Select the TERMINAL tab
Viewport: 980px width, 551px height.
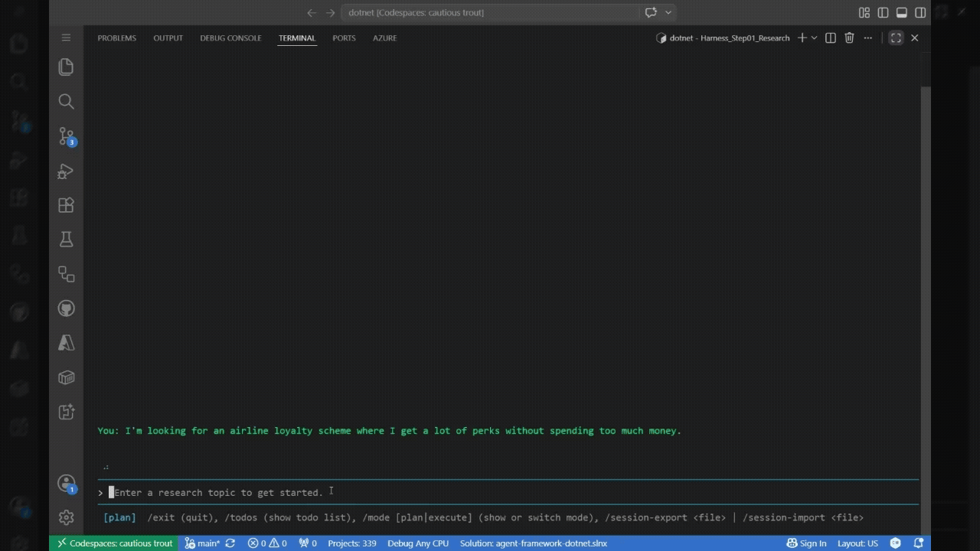coord(297,37)
